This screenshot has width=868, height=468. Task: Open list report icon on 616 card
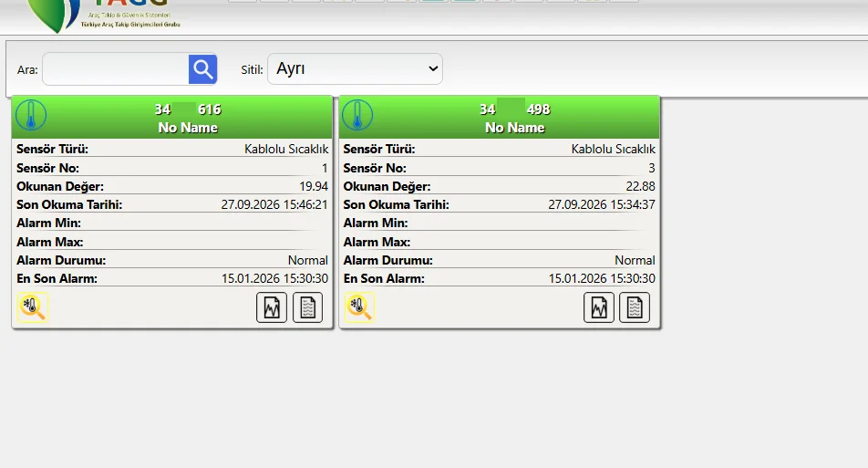pos(308,307)
